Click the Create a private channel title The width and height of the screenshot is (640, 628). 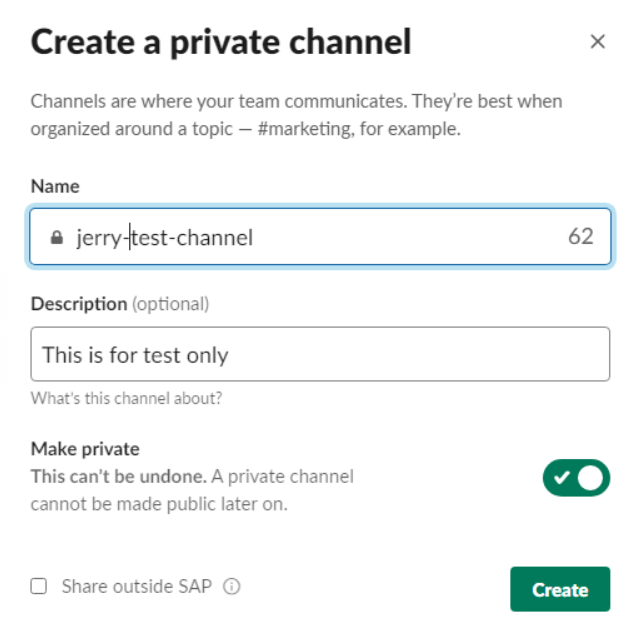(x=221, y=42)
